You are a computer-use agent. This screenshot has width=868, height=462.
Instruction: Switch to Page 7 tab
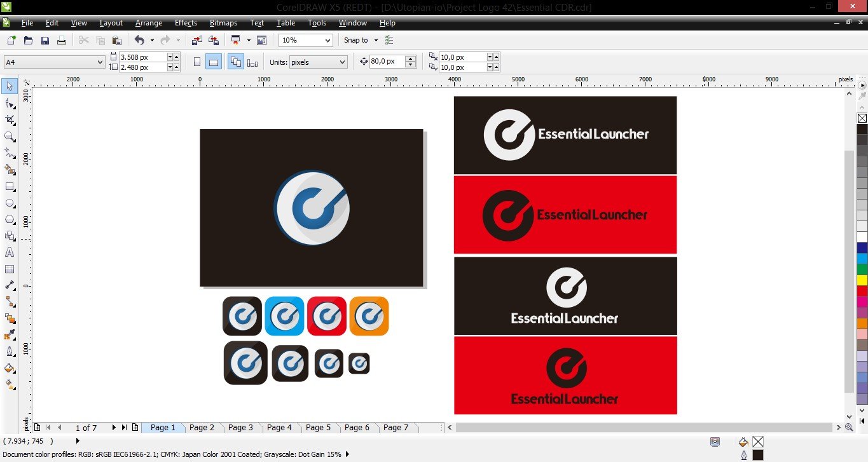tap(396, 428)
